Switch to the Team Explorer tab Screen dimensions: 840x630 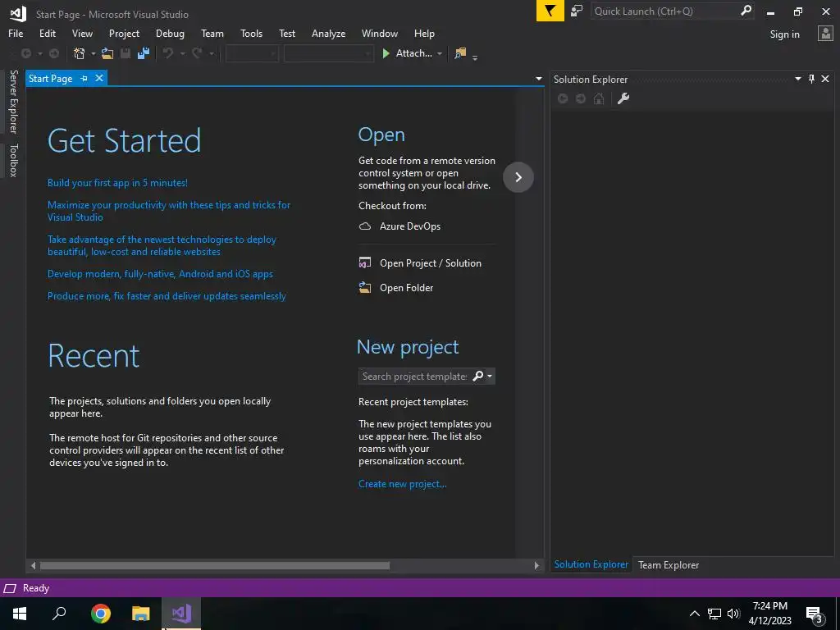click(668, 564)
